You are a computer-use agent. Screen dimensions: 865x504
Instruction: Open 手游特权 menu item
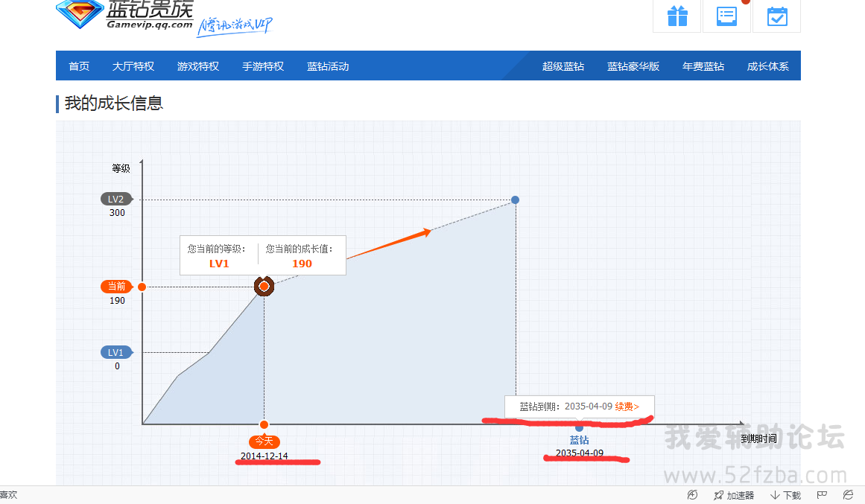[263, 66]
